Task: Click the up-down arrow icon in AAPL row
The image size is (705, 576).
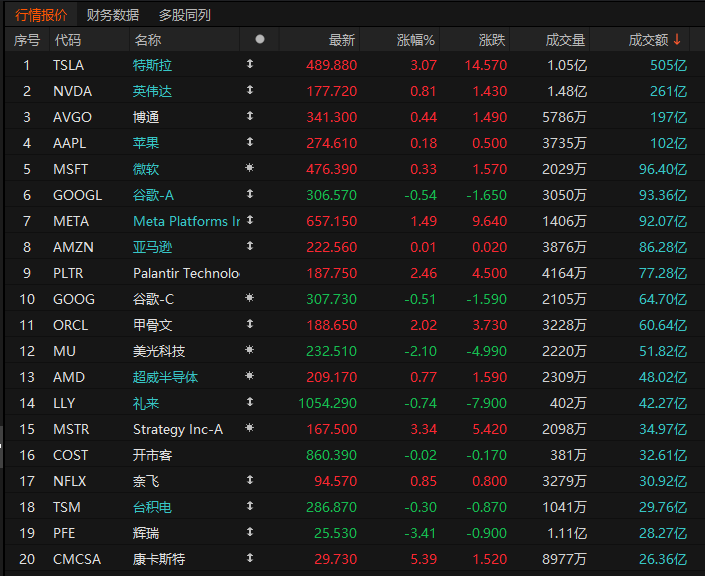Action: pos(250,142)
